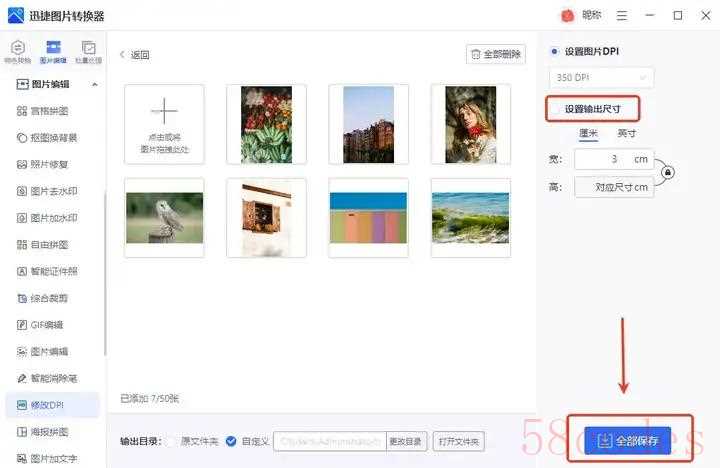720x468 pixels.
Task: Select 综合裁剪 tool
Action: (43, 299)
